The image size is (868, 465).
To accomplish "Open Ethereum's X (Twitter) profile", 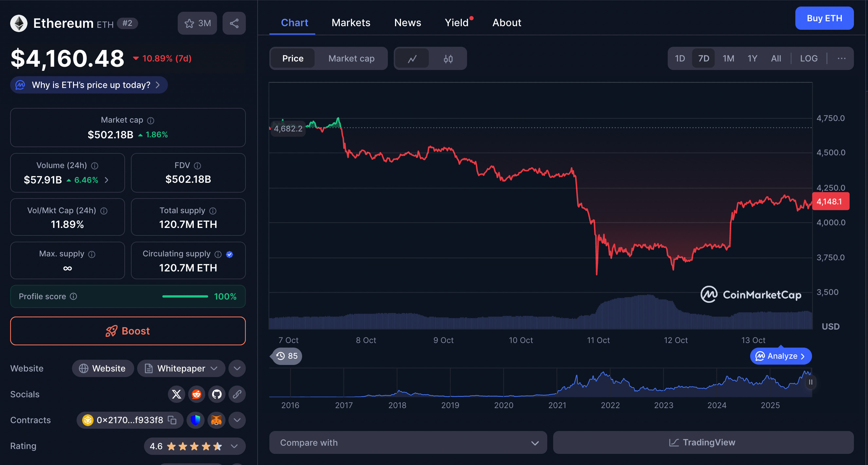I will pyautogui.click(x=176, y=394).
